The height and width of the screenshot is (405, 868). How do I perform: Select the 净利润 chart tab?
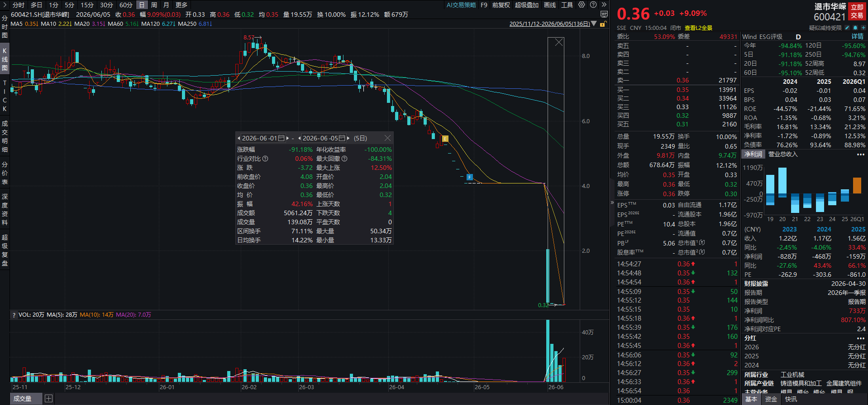pos(753,154)
